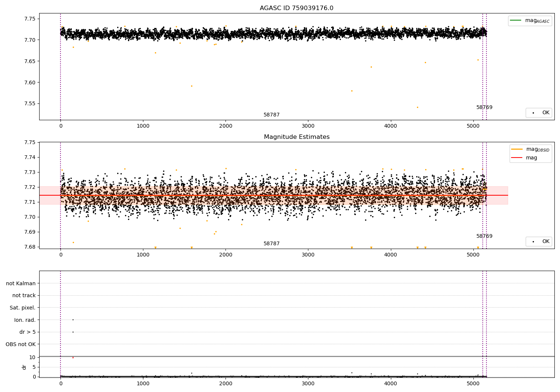This screenshot has width=560, height=392.
Task: Click '5000' x-axis tick under top plot
Action: [x=473, y=126]
